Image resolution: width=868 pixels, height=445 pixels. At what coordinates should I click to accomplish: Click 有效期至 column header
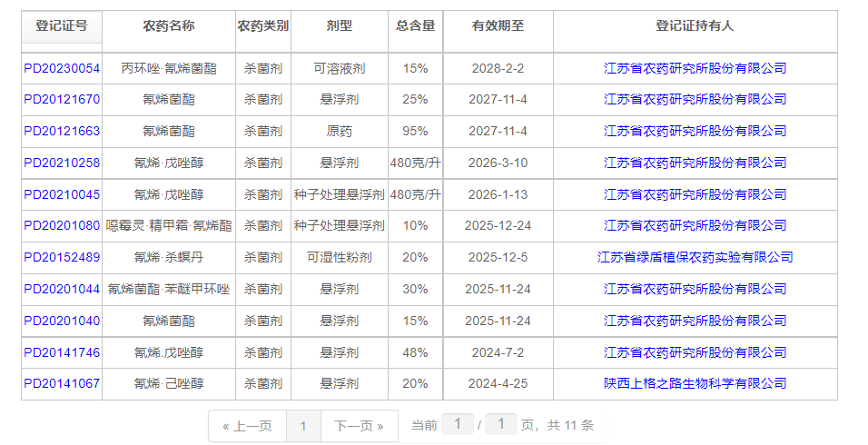[x=498, y=26]
